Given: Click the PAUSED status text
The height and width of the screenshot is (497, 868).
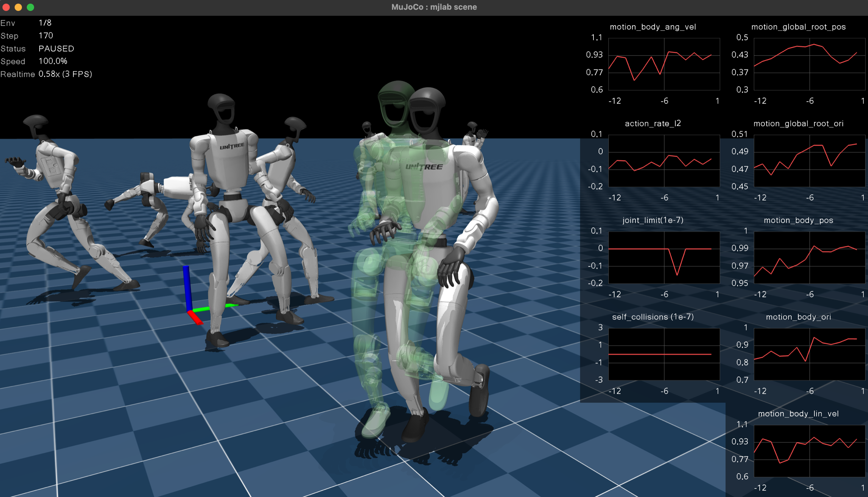Looking at the screenshot, I should coord(56,48).
